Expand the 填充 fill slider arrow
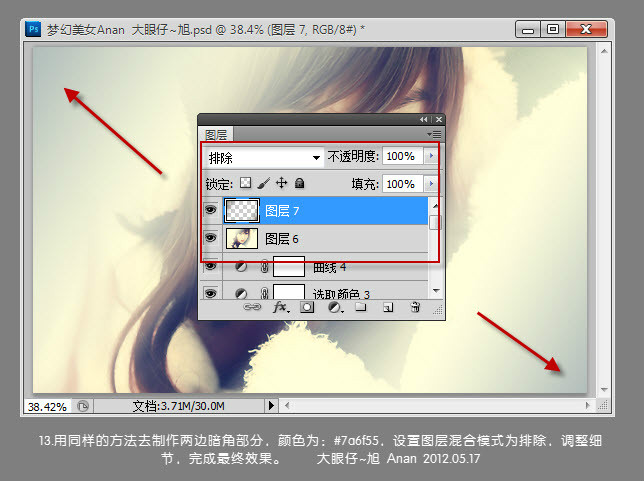The image size is (644, 481). [x=431, y=184]
